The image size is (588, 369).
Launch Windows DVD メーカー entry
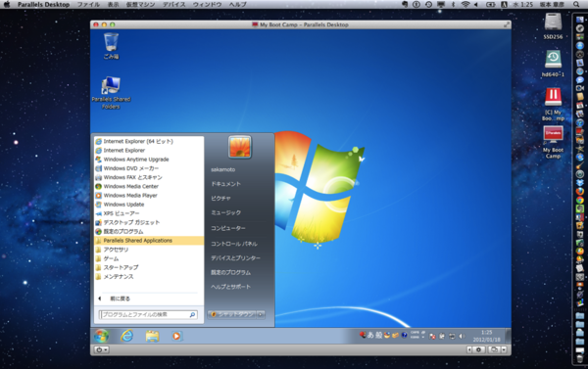(149, 168)
